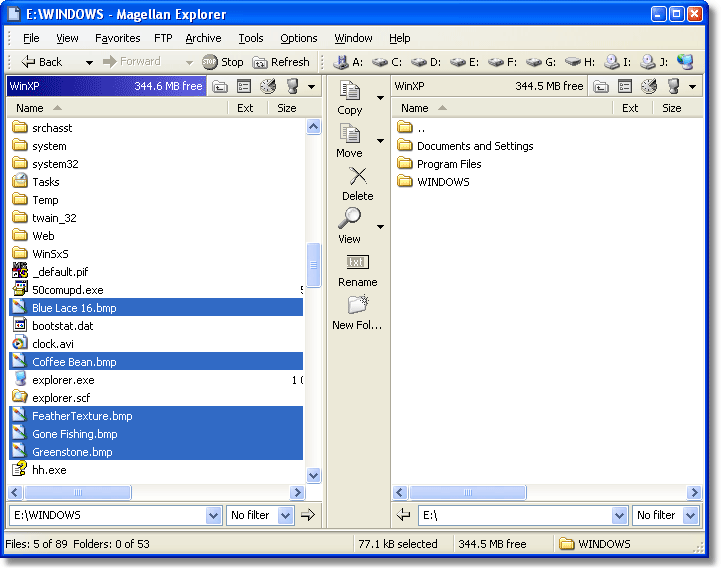Screen dimensions: 721x570
Task: Expand the left path E:\WINDOWS dropdown
Action: [x=213, y=515]
